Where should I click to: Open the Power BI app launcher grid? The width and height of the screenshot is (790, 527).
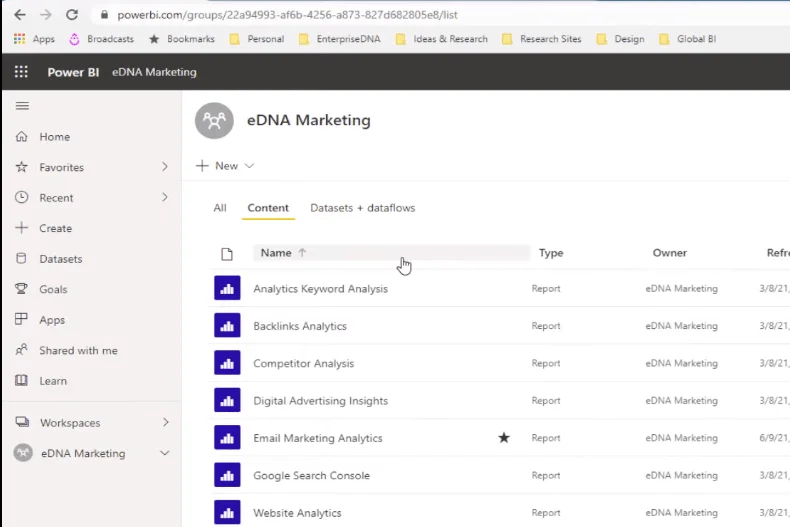21,72
